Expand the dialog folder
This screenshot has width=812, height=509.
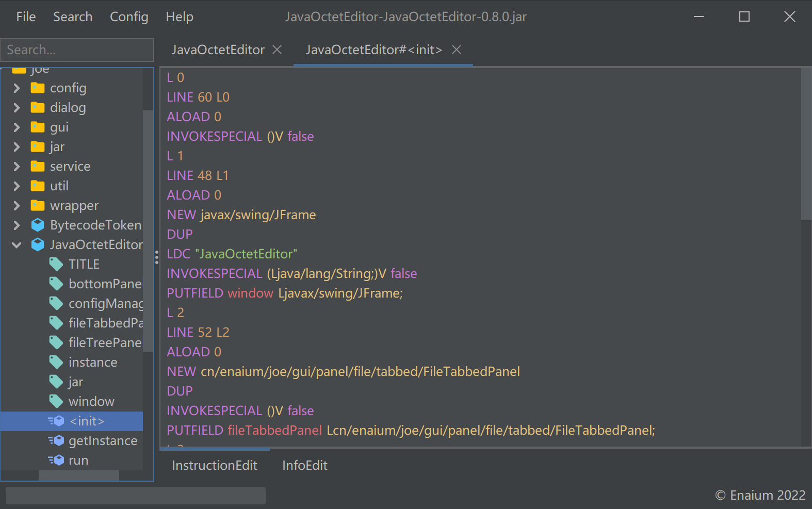pyautogui.click(x=17, y=108)
